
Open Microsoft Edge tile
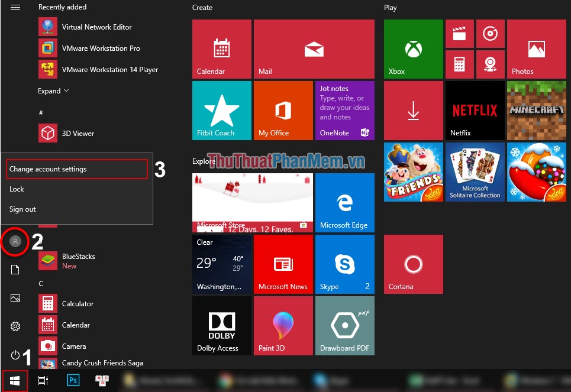point(345,203)
